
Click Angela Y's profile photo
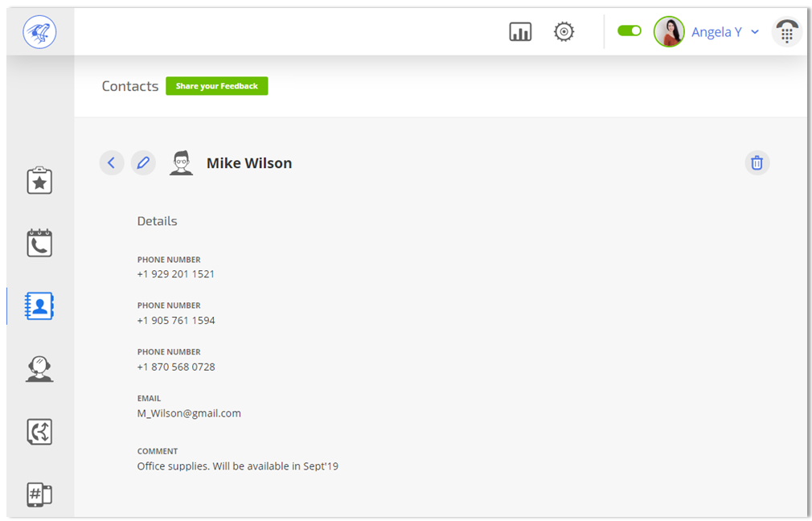[x=669, y=31]
